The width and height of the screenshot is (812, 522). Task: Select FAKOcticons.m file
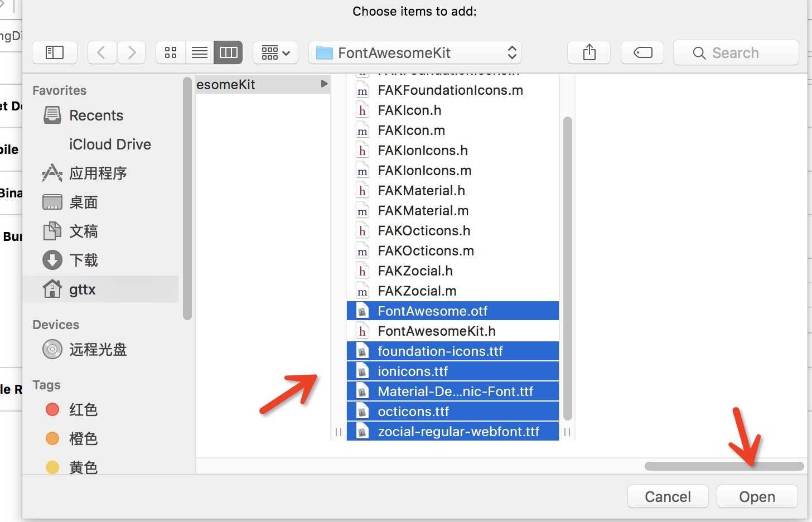(x=452, y=251)
